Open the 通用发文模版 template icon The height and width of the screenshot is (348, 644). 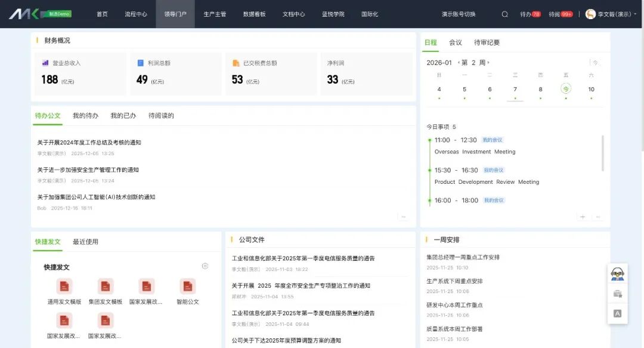(x=64, y=287)
